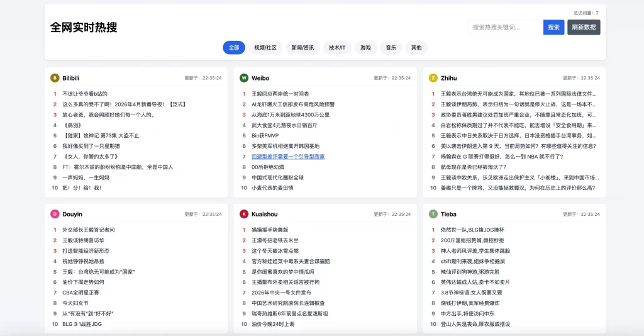Click the Bilibili "B" avatar icon

point(55,78)
